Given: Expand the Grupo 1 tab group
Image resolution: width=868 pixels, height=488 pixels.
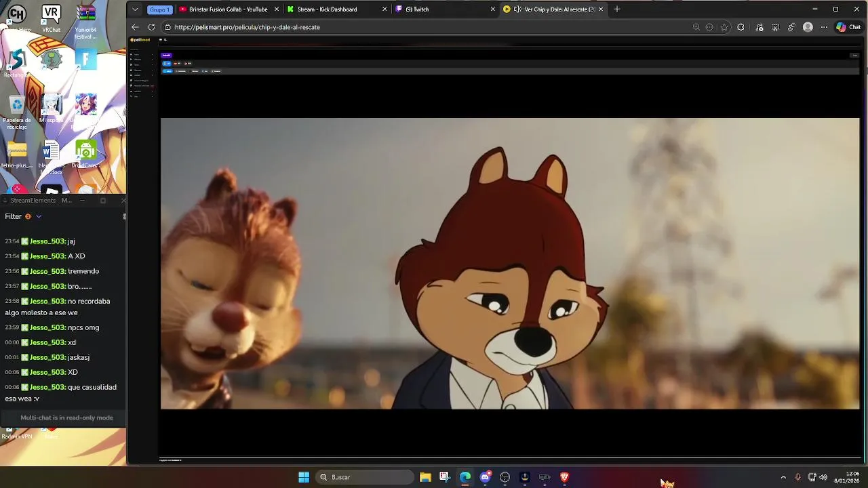Looking at the screenshot, I should point(159,9).
